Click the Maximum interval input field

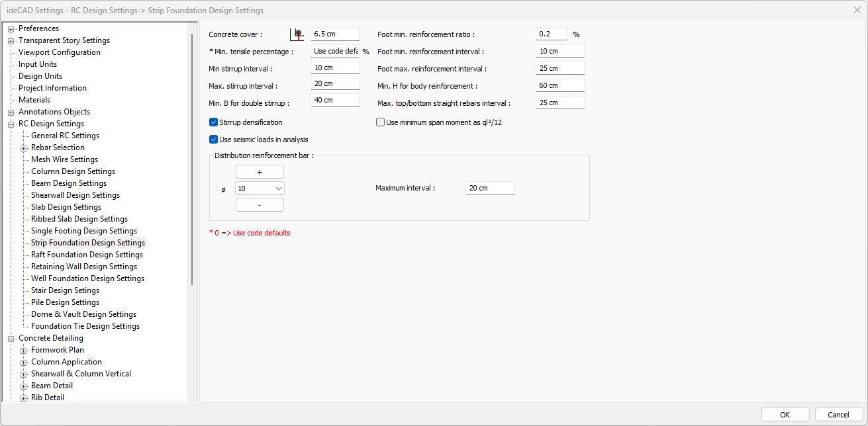pyautogui.click(x=490, y=189)
